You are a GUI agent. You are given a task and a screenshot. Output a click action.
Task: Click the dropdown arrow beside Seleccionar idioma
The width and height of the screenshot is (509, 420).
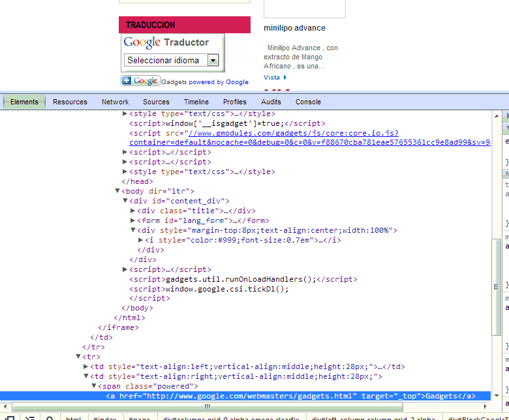[213, 60]
